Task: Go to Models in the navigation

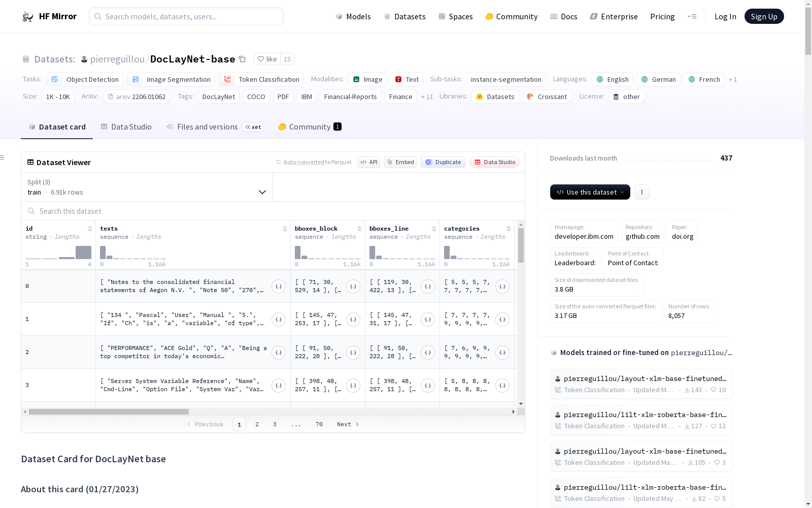Action: (x=353, y=17)
